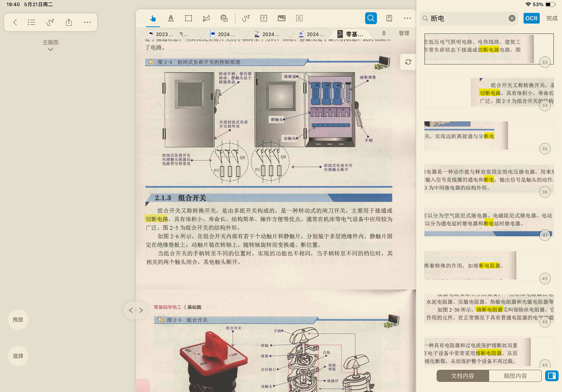Select the rectangle excerpt tool
Viewport: 562px width, 392px height.
(189, 18)
